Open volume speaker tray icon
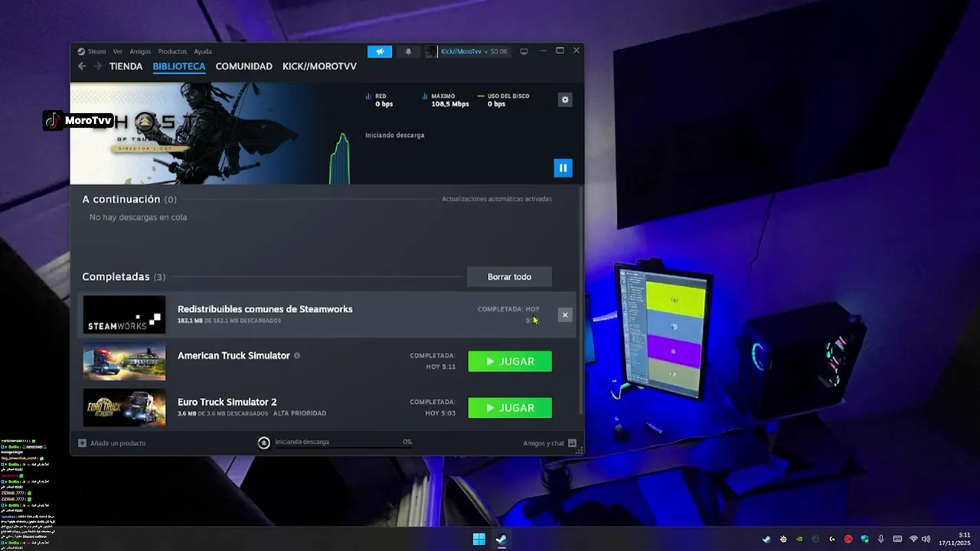The height and width of the screenshot is (551, 980). point(926,540)
